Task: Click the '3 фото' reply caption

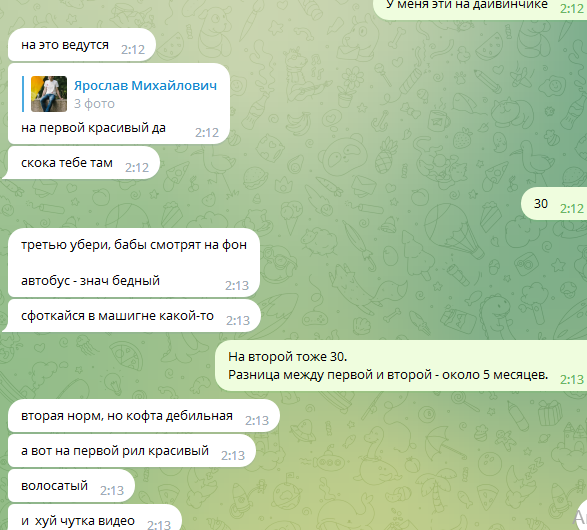Action: coord(94,104)
